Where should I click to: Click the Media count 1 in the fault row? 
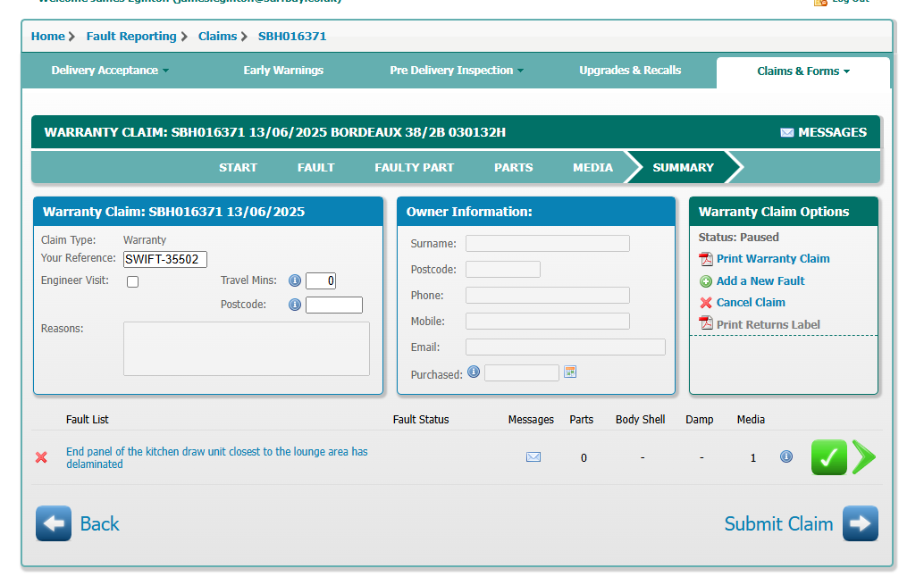[753, 458]
